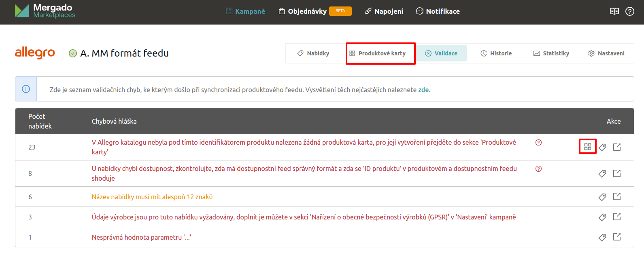Click export icon in the 6-offers row
Image resolution: width=644 pixels, height=253 pixels.
tap(617, 197)
